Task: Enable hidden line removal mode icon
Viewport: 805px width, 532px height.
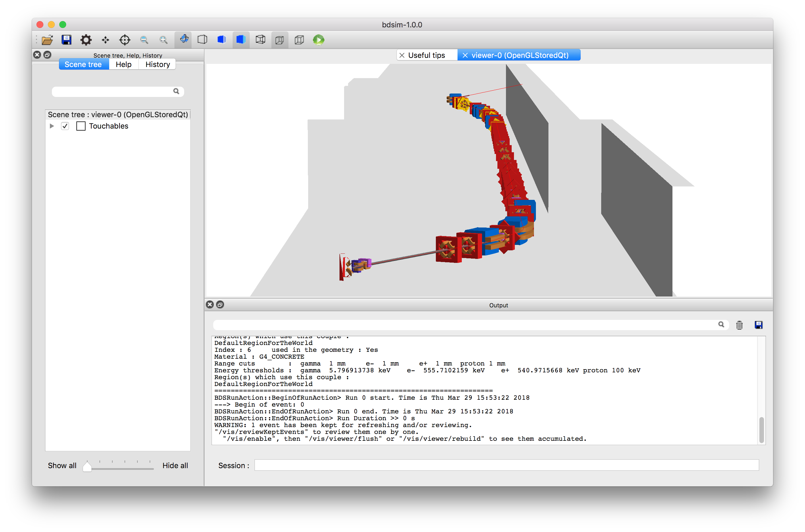Action: [x=202, y=40]
